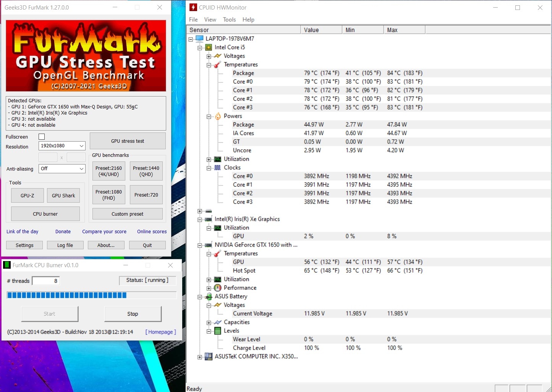Stop the CPU Burner
552x392 pixels.
coord(133,314)
